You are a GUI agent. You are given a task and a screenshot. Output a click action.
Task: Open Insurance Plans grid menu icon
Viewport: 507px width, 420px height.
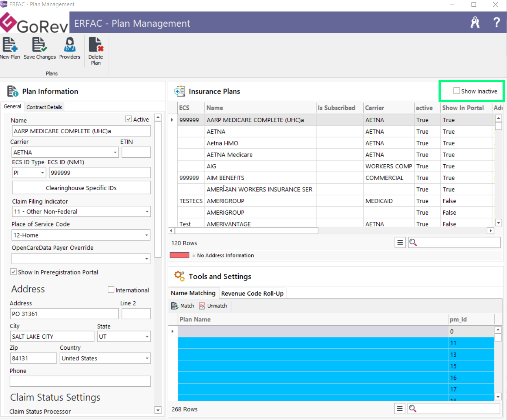(400, 243)
